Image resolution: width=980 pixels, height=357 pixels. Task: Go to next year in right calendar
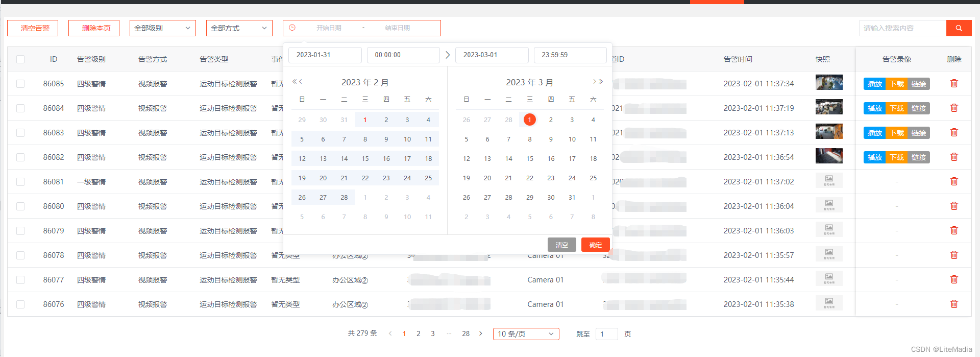[601, 82]
